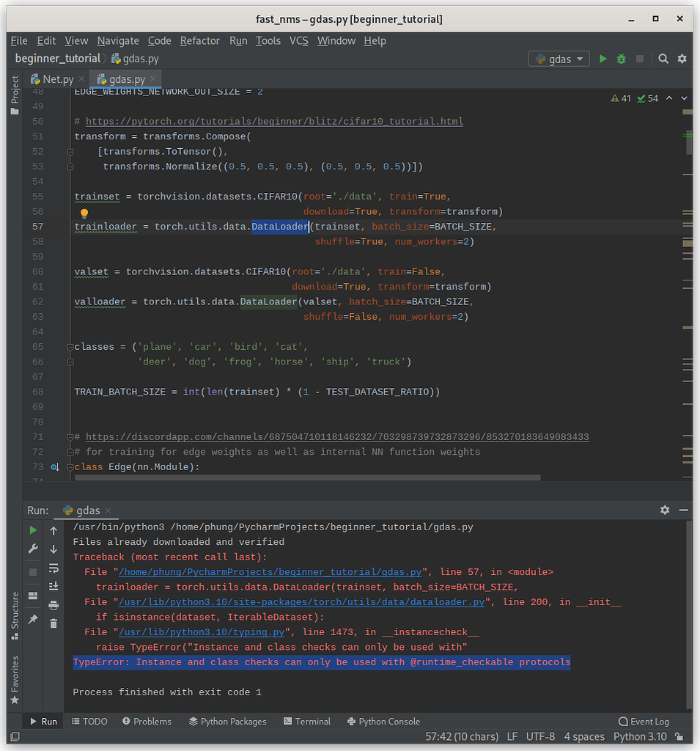Image resolution: width=700 pixels, height=751 pixels.
Task: Toggle the pin tab icon in Run panel
Action: (33, 620)
